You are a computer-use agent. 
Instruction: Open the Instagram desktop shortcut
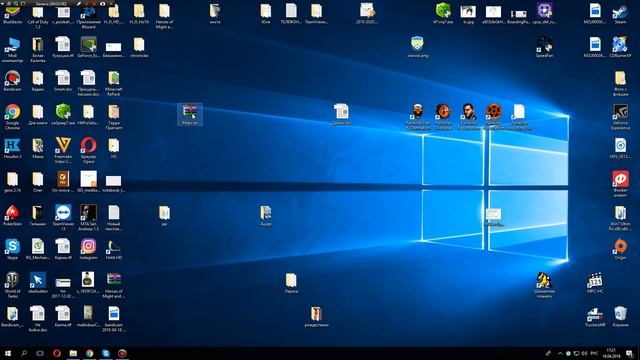tap(88, 249)
